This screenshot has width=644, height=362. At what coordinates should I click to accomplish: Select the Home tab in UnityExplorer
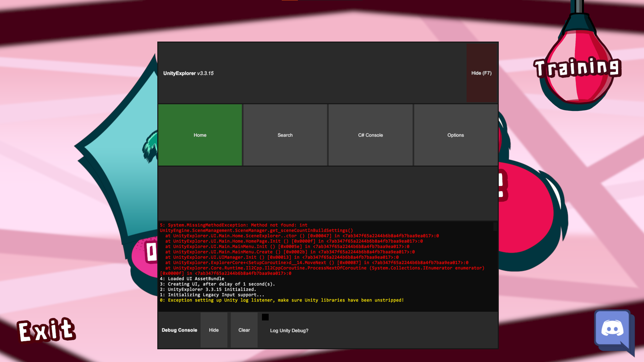[200, 135]
